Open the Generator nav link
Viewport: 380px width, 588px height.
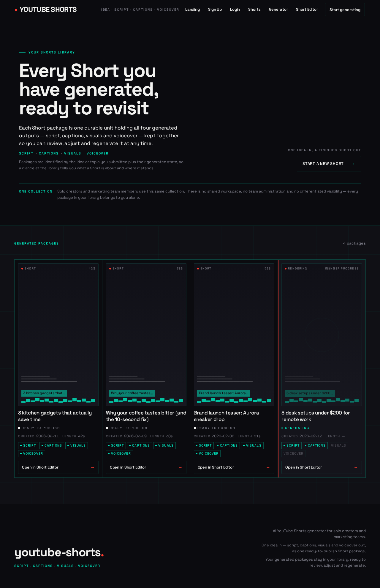278,10
